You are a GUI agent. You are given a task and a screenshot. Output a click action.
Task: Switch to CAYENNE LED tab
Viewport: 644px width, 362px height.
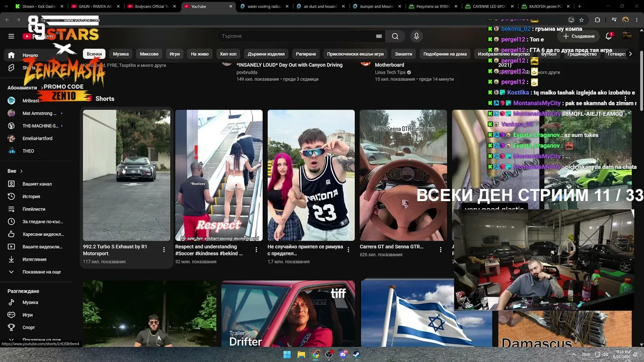[490, 7]
